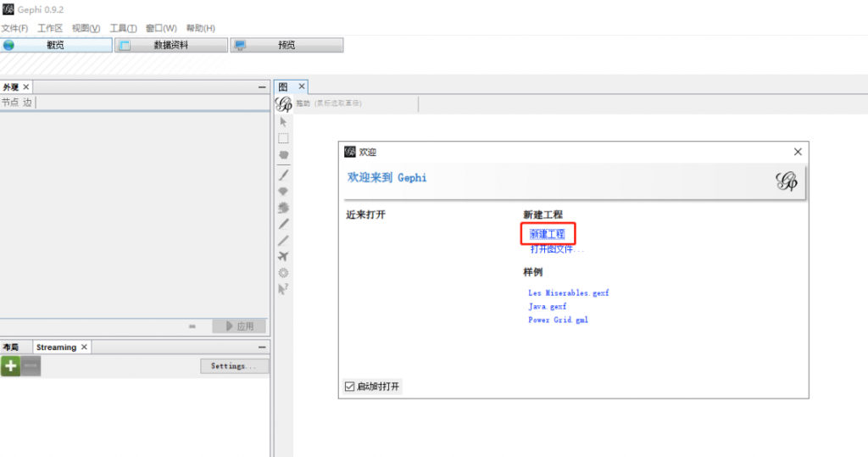Viewport: 868px width, 457px height.
Task: Select the heat map tool
Action: tap(283, 272)
